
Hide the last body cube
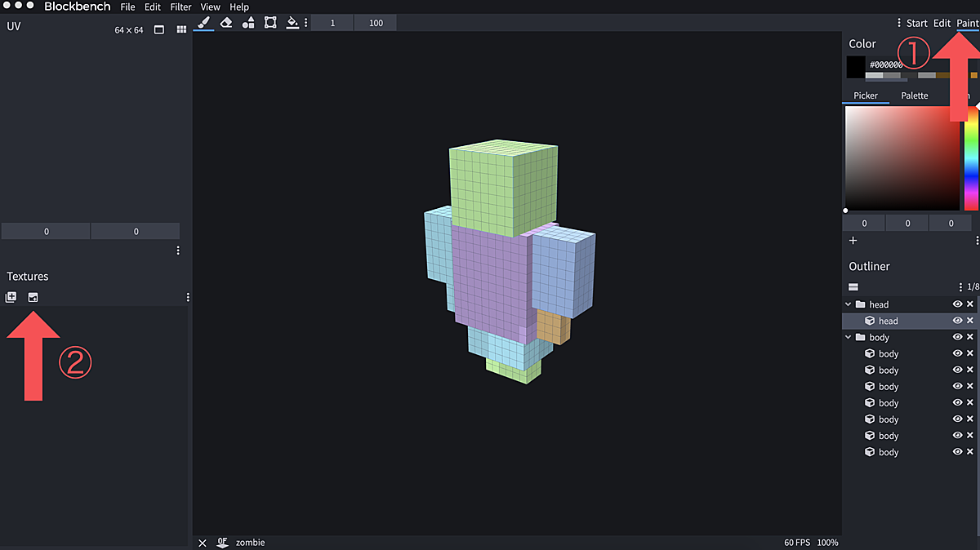pyautogui.click(x=957, y=451)
